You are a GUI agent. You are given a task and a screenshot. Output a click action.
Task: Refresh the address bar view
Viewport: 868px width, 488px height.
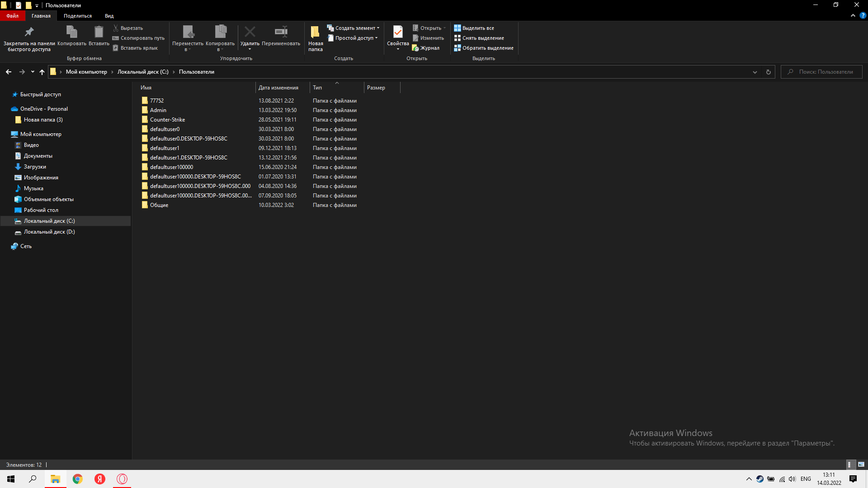point(768,72)
